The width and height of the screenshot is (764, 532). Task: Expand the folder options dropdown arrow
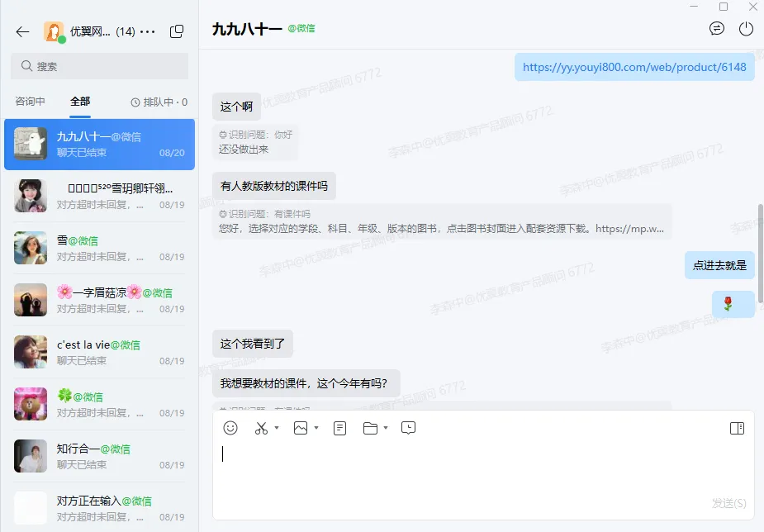[x=386, y=428]
